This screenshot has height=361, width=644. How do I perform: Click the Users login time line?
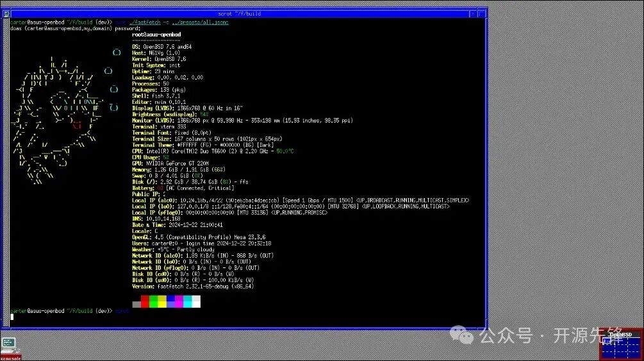tap(202, 244)
